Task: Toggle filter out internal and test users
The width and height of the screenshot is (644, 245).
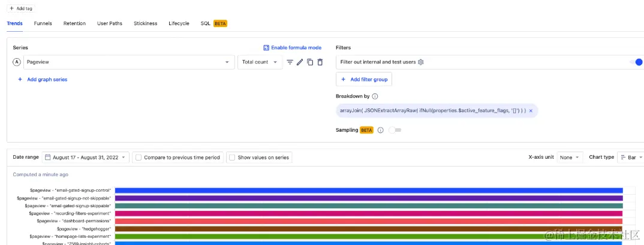Action: click(636, 62)
